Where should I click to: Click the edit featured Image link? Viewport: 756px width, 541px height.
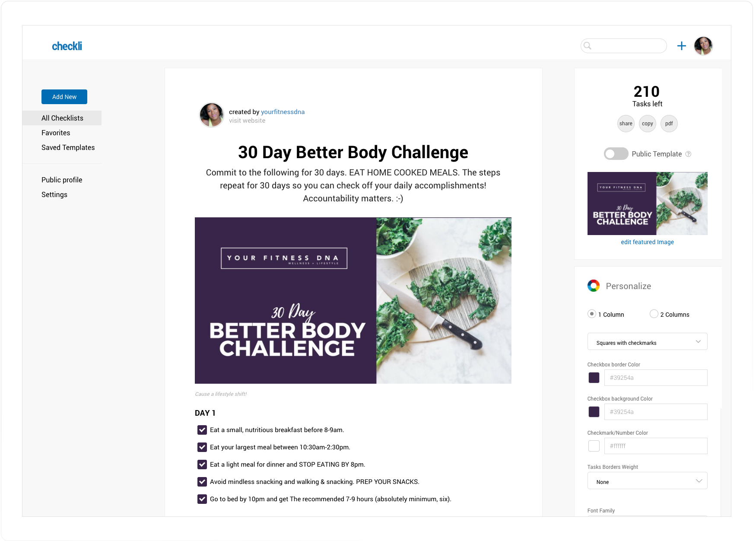647,242
